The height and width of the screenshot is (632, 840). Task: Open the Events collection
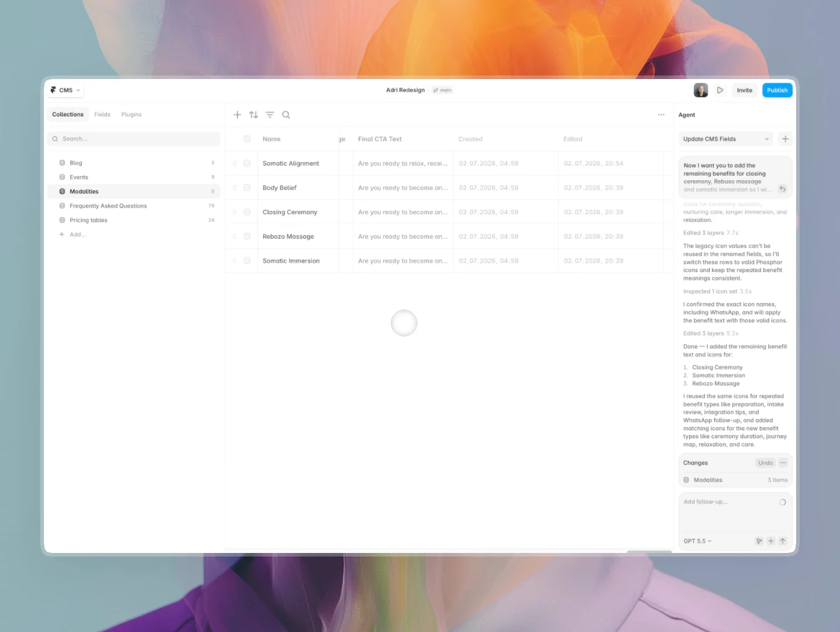[x=134, y=177]
